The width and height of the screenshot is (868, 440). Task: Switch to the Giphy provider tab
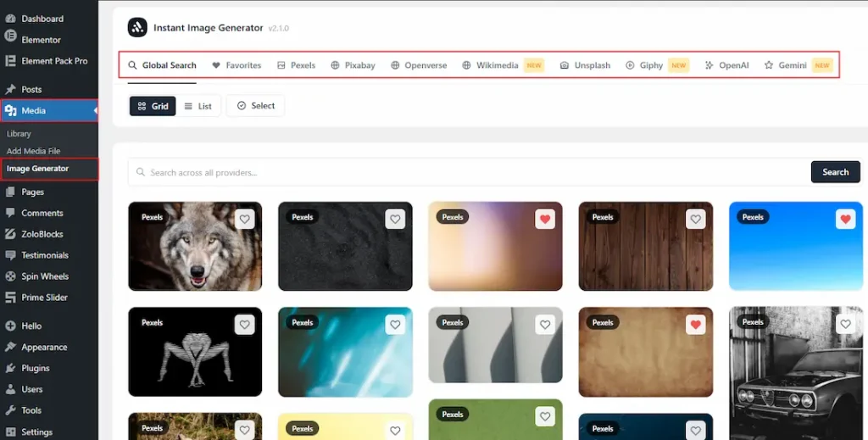[657, 64]
